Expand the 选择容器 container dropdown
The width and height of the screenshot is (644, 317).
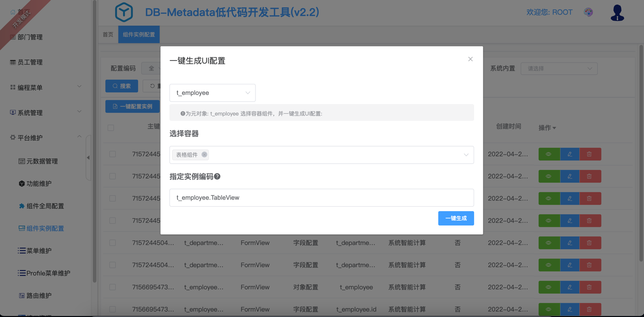466,155
